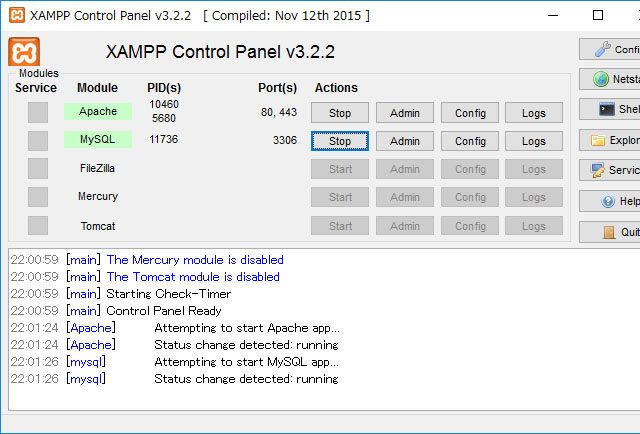
Task: Open the Apache Admin page
Action: 404,113
